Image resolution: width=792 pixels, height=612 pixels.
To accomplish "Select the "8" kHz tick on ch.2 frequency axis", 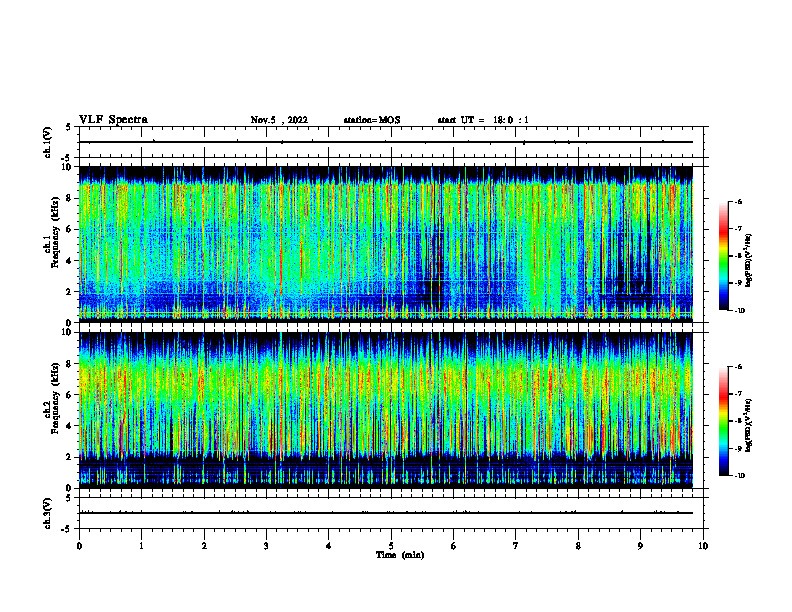I will (x=70, y=364).
